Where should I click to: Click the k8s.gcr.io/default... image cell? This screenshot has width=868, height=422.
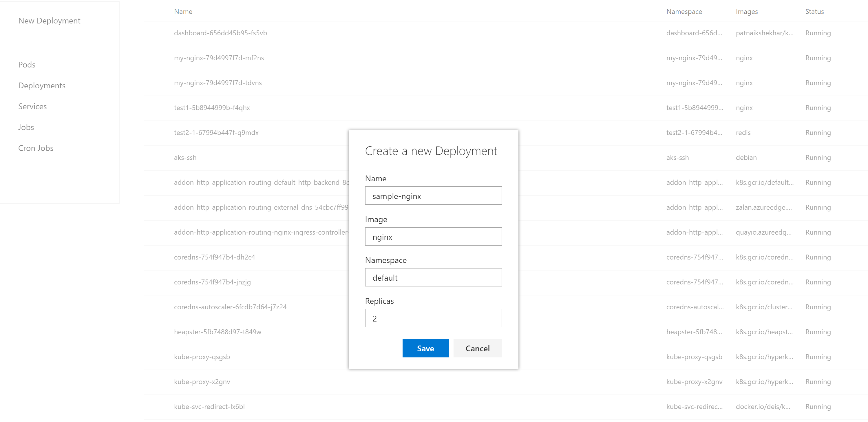tap(764, 182)
